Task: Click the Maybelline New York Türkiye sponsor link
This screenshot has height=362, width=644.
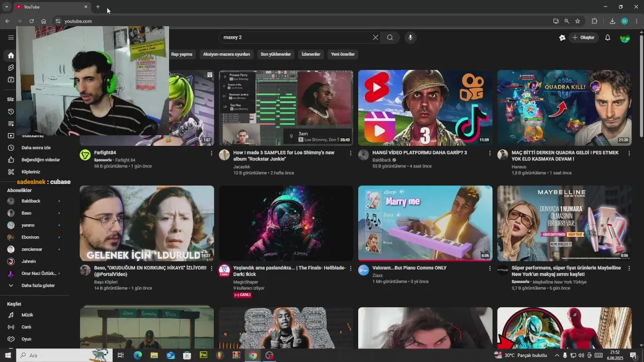Action: 559,282
